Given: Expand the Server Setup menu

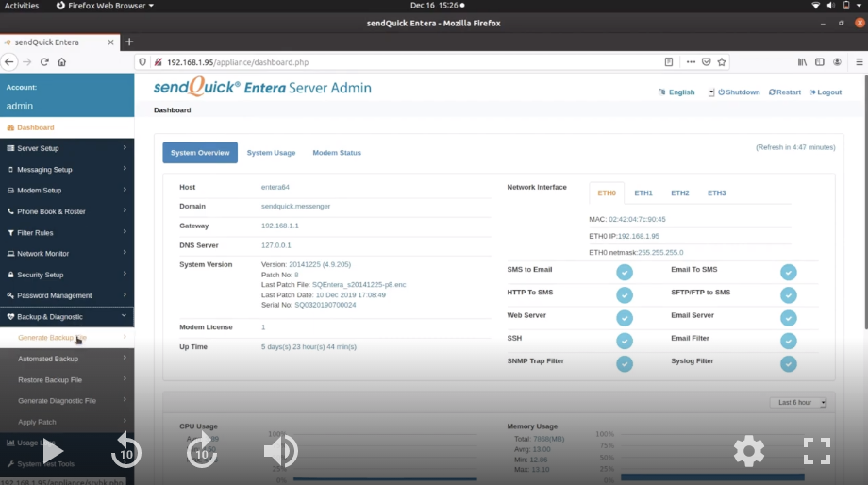Looking at the screenshot, I should (x=66, y=148).
